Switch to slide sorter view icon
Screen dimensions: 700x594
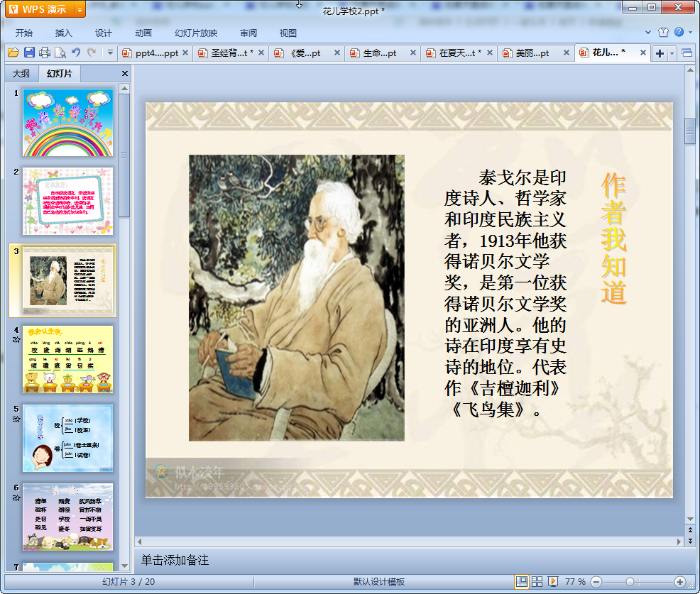click(537, 581)
